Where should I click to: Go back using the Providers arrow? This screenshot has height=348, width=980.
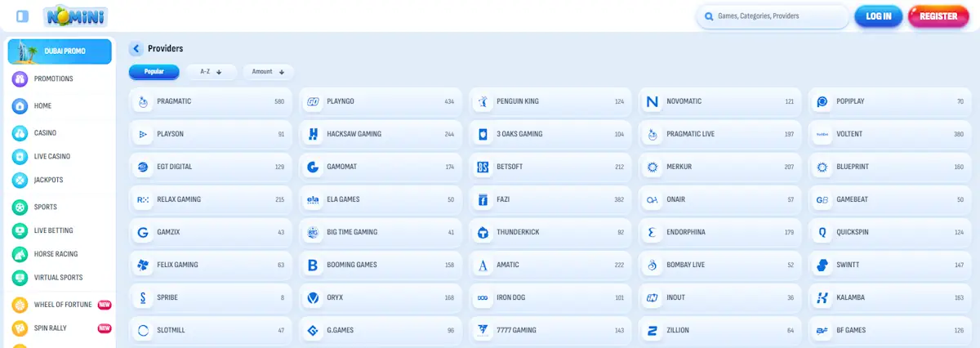(x=136, y=49)
